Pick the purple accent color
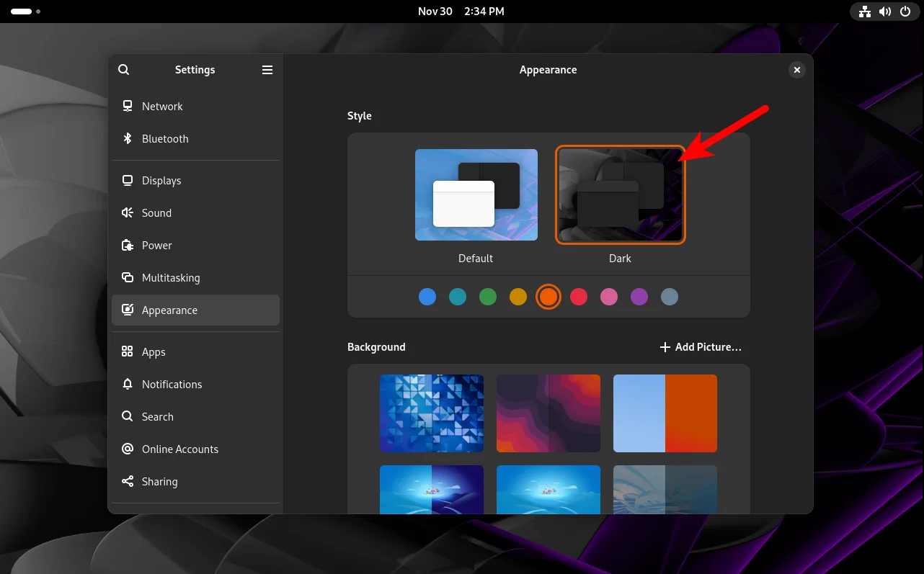 tap(639, 297)
